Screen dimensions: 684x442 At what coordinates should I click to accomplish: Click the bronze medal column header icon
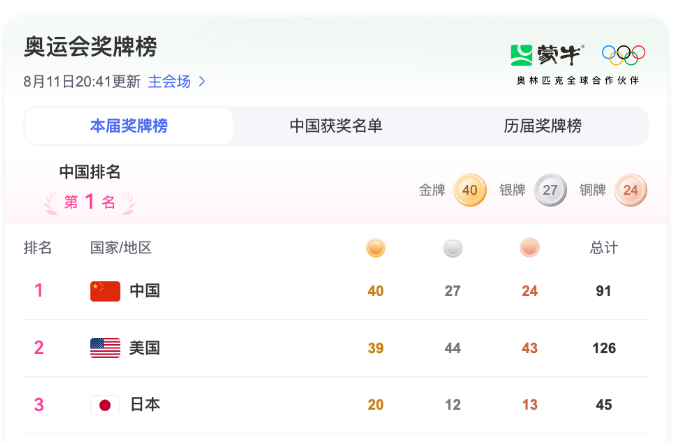(x=530, y=248)
